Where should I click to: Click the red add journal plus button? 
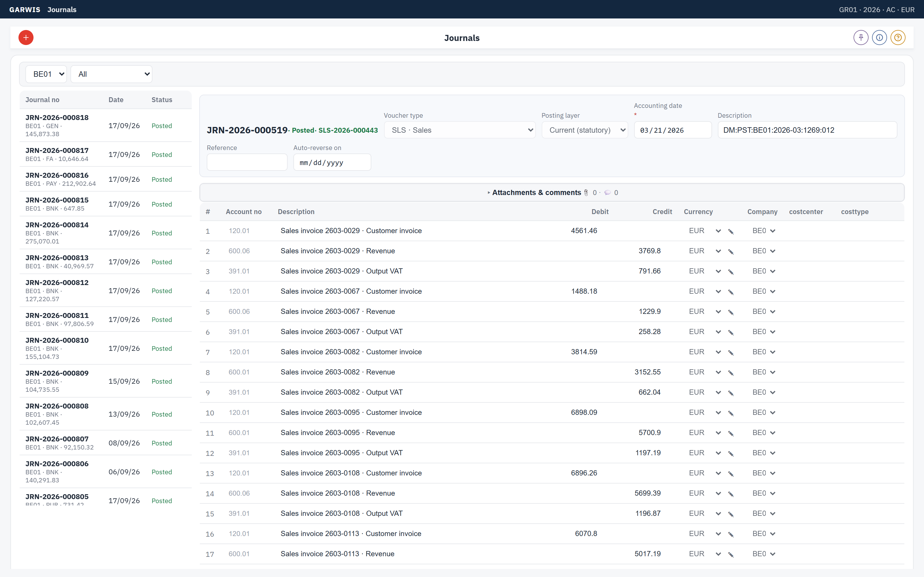(26, 38)
